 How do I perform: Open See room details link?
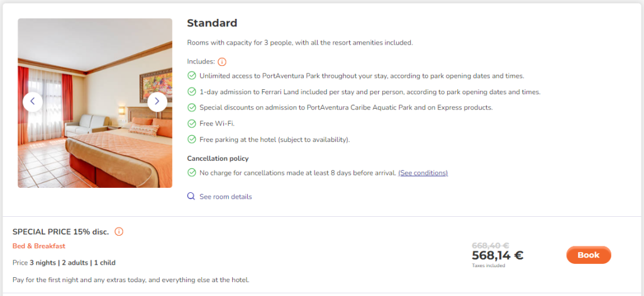226,197
